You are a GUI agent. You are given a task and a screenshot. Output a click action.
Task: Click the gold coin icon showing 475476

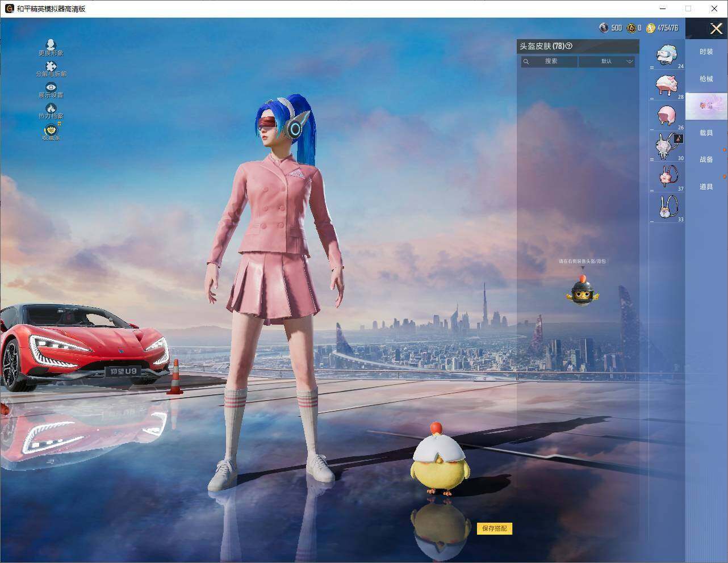pos(651,28)
